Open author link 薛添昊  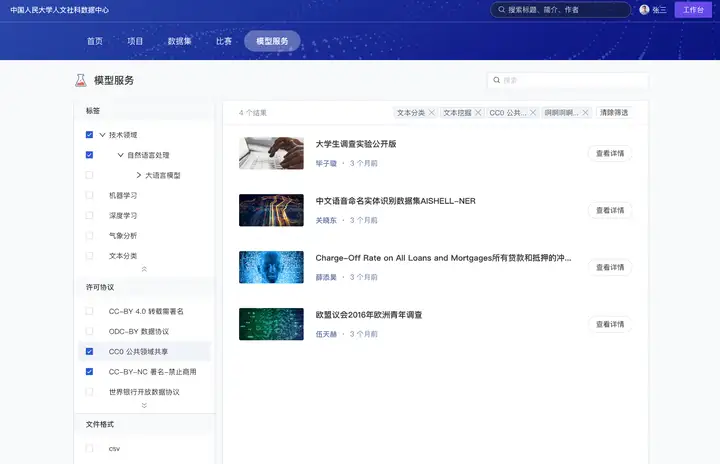coord(326,277)
